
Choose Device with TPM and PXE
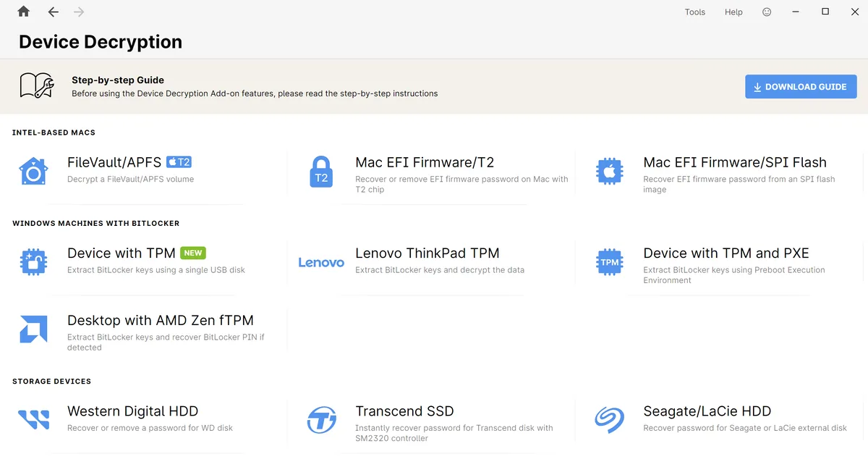point(726,253)
